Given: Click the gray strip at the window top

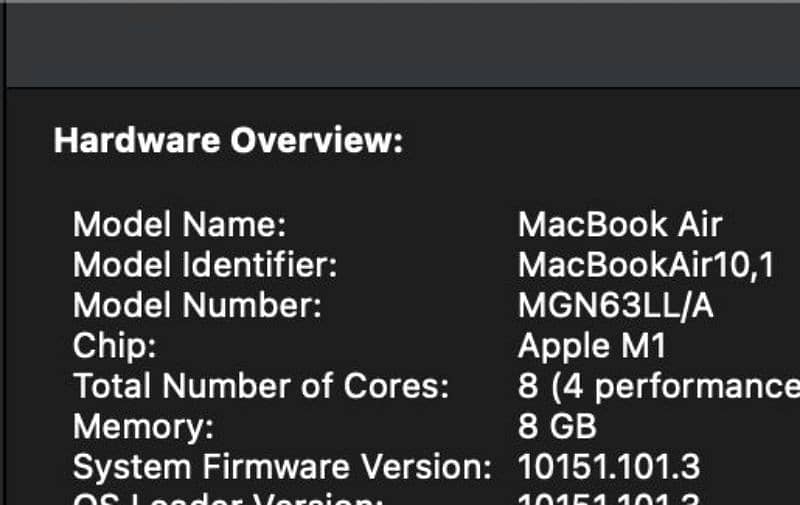Looking at the screenshot, I should click(x=400, y=4).
